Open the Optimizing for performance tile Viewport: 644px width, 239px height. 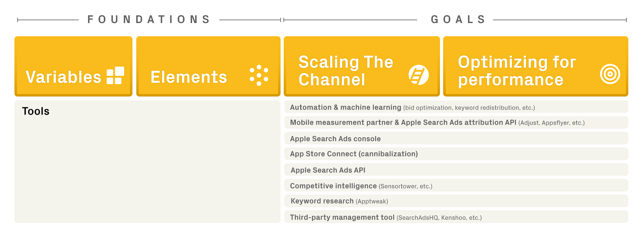click(535, 66)
